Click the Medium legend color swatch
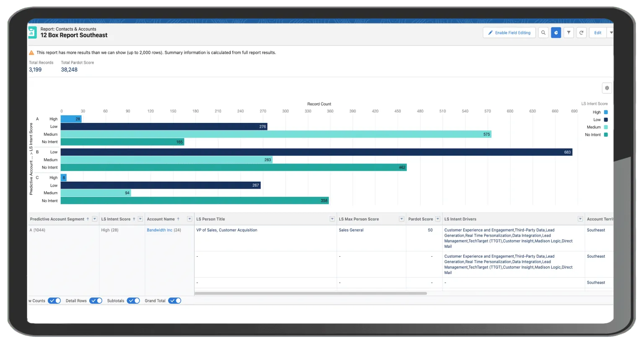 coord(606,128)
